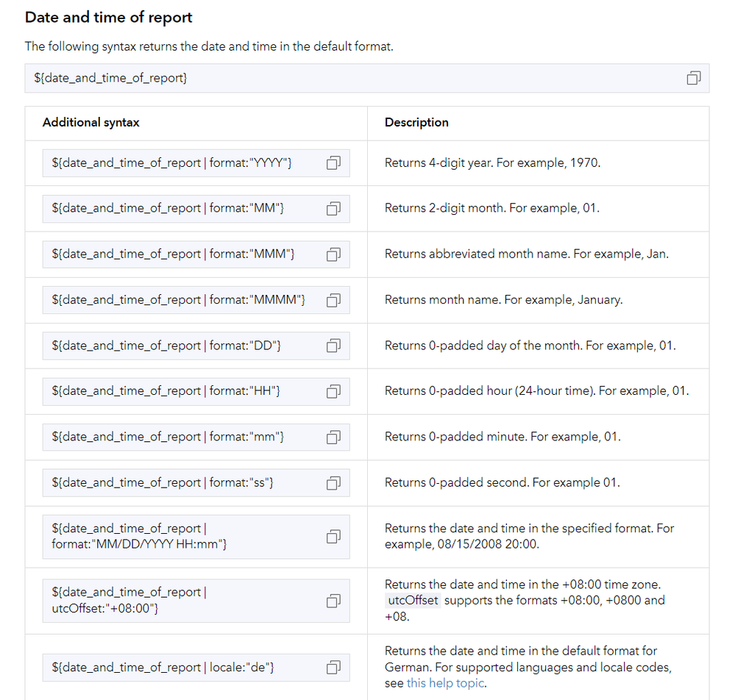Click the format:"YYYY" code text
Screen dimensions: 735x700
click(x=171, y=163)
